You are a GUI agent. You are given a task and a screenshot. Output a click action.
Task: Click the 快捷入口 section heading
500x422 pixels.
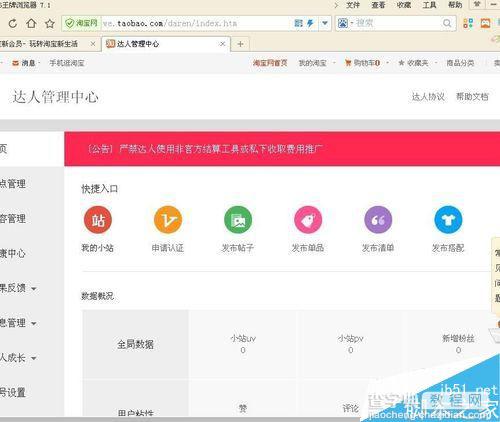click(x=99, y=189)
